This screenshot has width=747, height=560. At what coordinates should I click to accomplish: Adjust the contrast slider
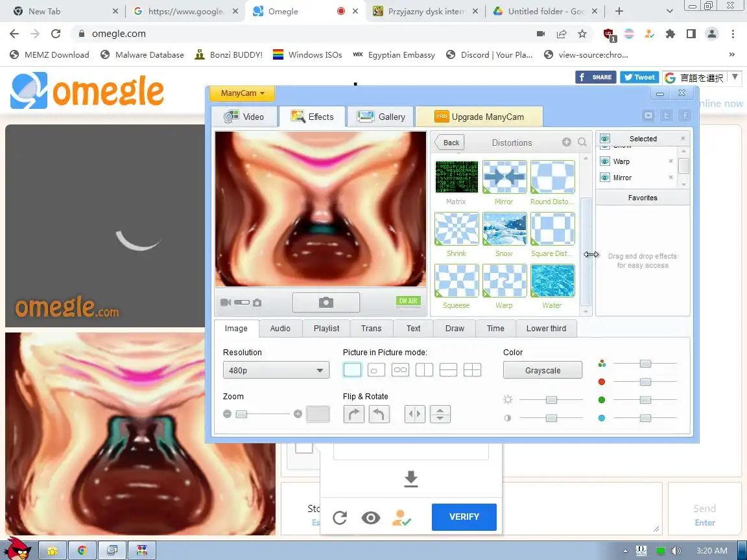pyautogui.click(x=551, y=418)
